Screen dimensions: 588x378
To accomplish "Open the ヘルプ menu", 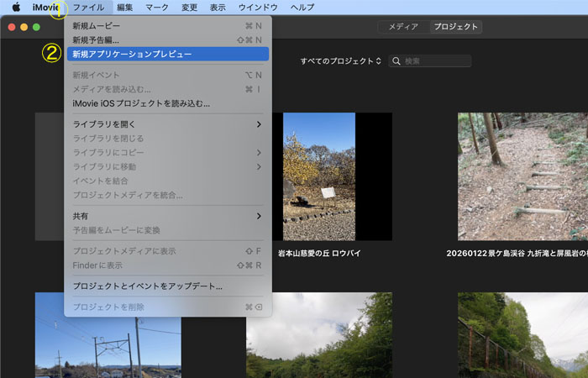I will tap(302, 7).
